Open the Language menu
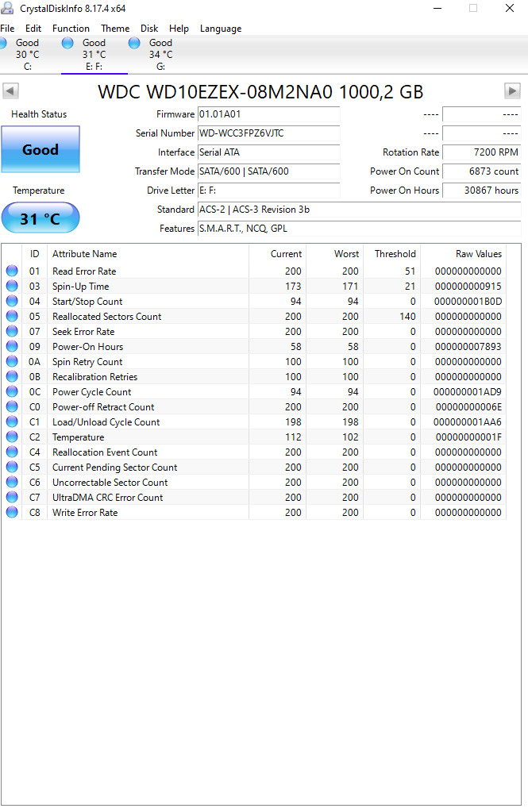 click(x=221, y=29)
